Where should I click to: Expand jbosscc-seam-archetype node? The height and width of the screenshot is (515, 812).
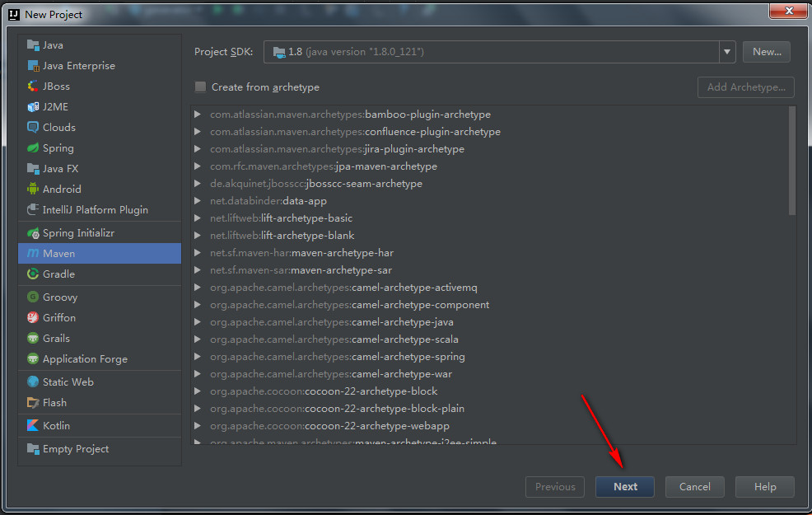[x=198, y=184]
